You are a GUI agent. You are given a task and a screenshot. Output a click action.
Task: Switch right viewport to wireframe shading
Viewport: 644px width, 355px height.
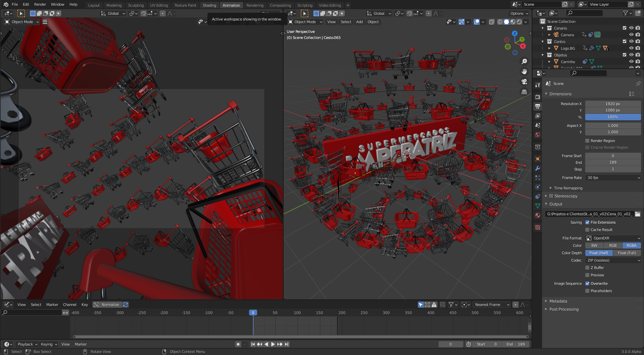(500, 22)
